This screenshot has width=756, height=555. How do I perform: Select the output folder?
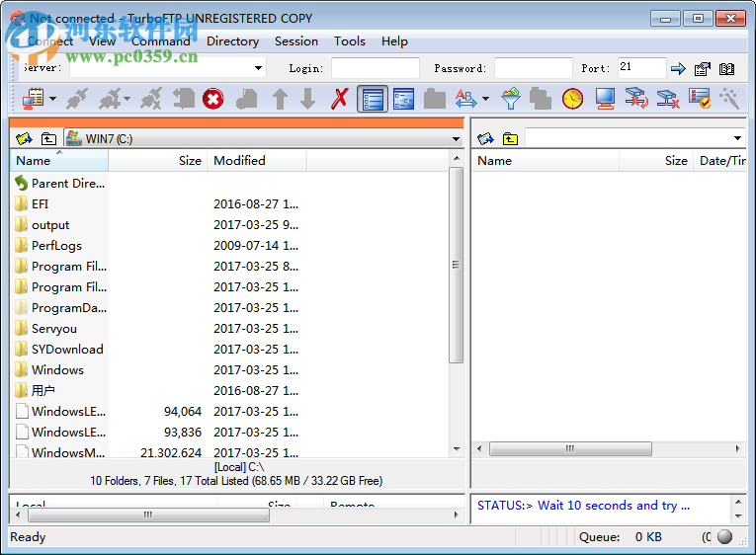pyautogui.click(x=42, y=225)
